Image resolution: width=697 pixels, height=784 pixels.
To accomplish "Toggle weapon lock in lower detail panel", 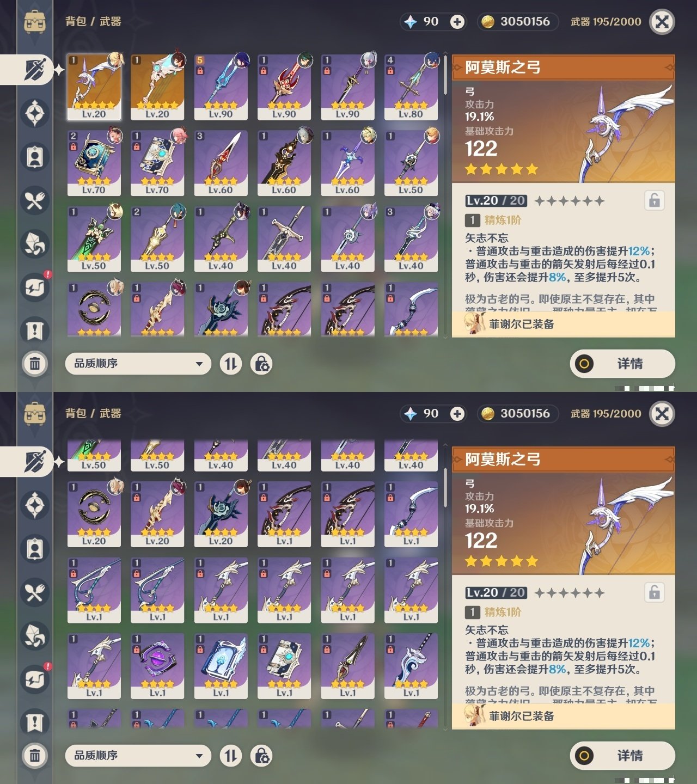I will 655,592.
